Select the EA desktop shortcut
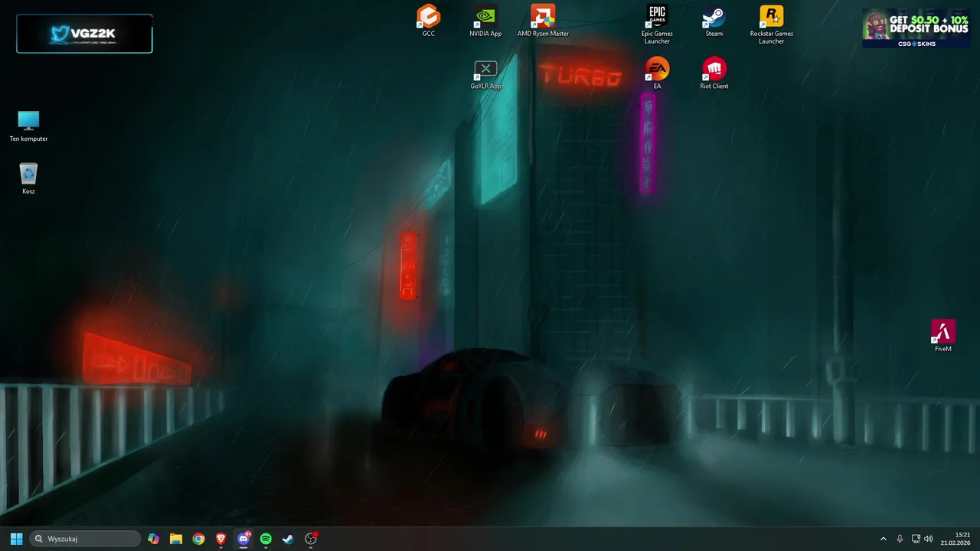Screen dimensions: 980x551 pos(657,74)
